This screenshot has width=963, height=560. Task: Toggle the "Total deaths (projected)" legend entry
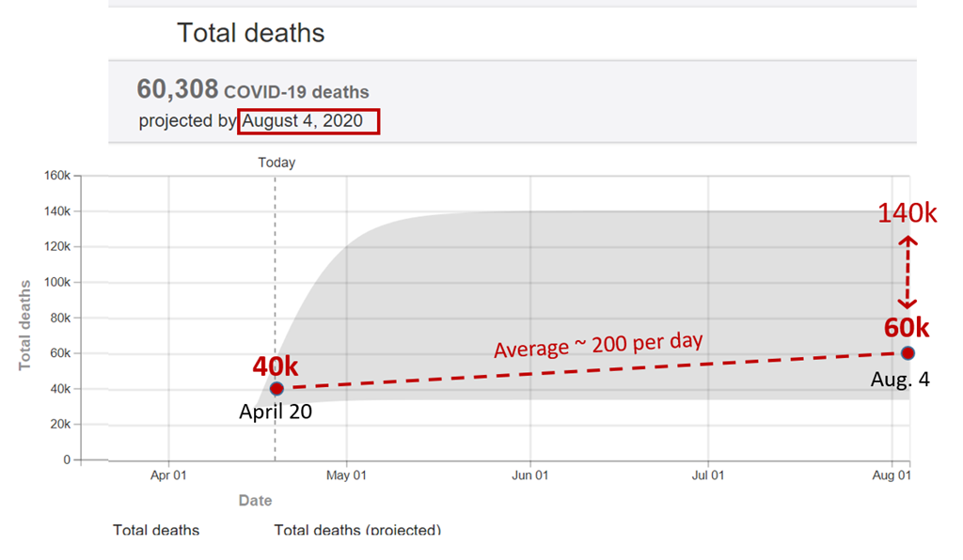(x=357, y=530)
